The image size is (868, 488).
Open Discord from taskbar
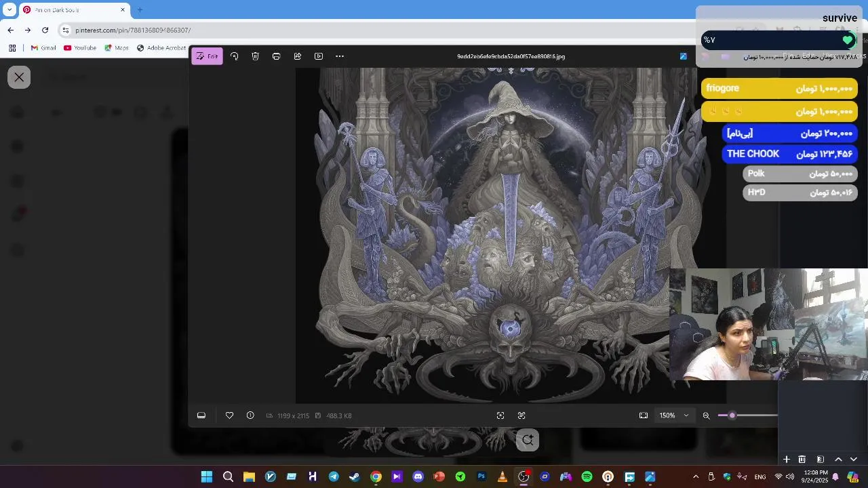[x=418, y=477]
